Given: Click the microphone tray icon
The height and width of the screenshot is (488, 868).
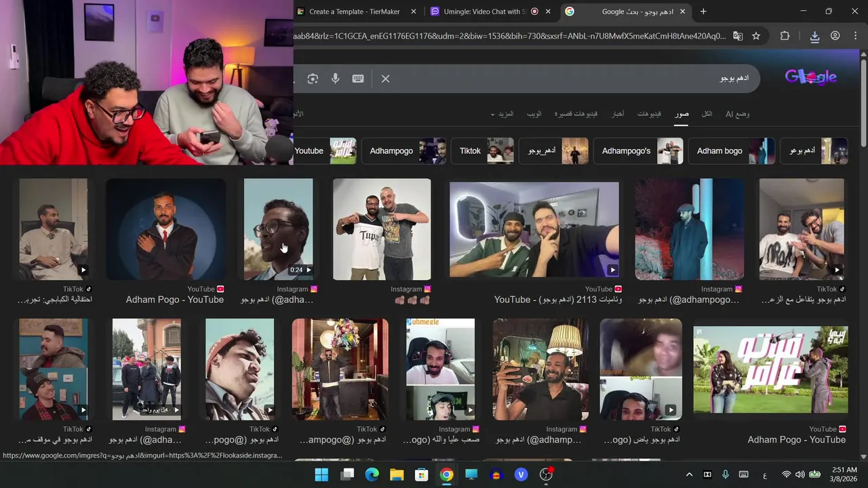Looking at the screenshot, I should (726, 474).
